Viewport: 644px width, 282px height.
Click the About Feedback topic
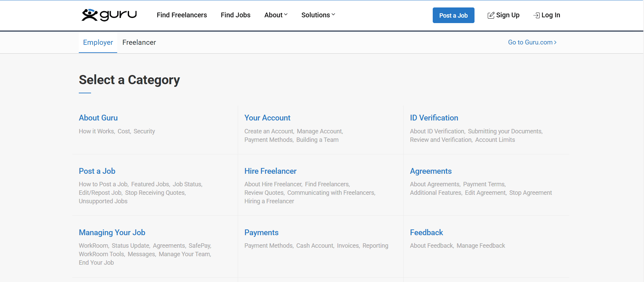click(x=431, y=246)
